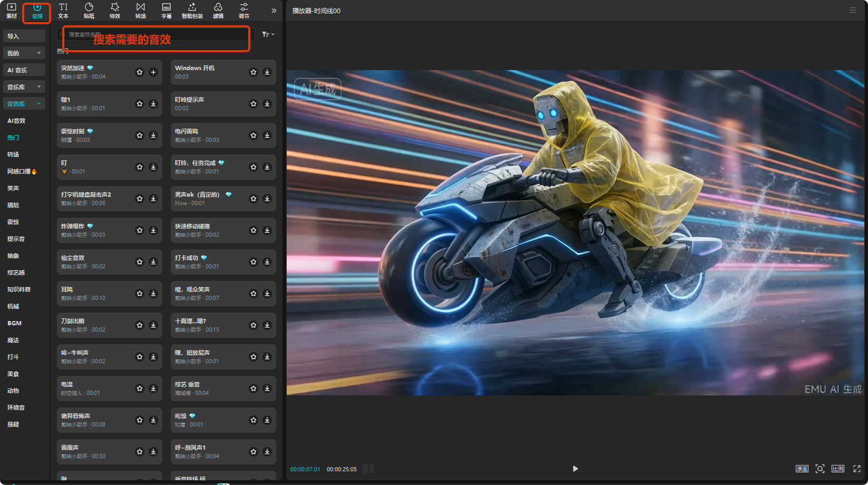Switch to the 文本 text tab
The width and height of the screenshot is (868, 485).
pyautogui.click(x=63, y=11)
